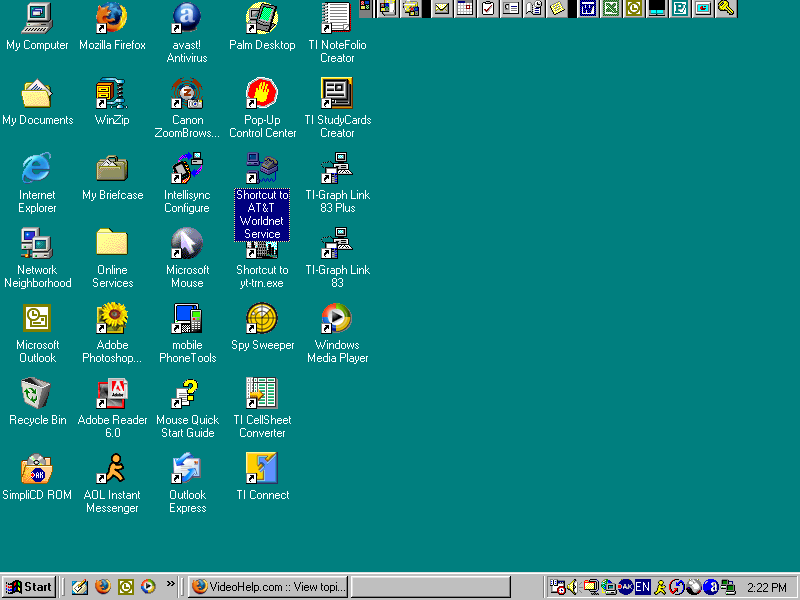800x600 pixels.
Task: Click the Open Office Document toolbar icon
Action: [411, 9]
